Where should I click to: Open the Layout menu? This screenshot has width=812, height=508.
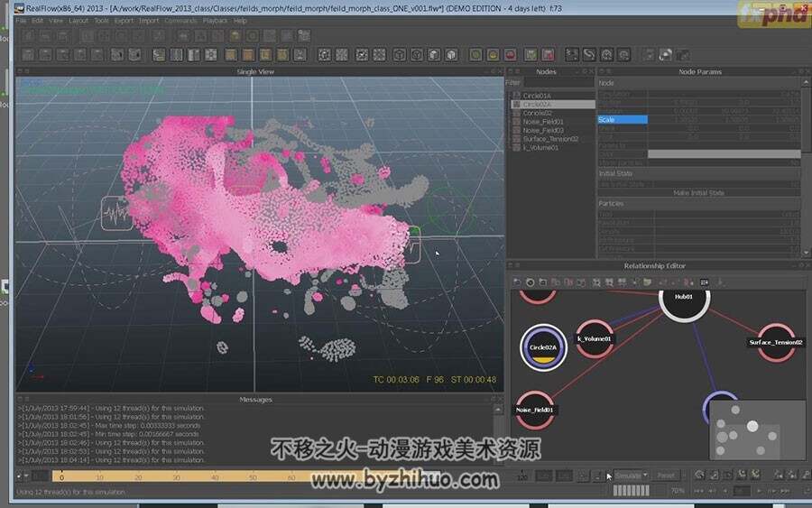(78, 21)
